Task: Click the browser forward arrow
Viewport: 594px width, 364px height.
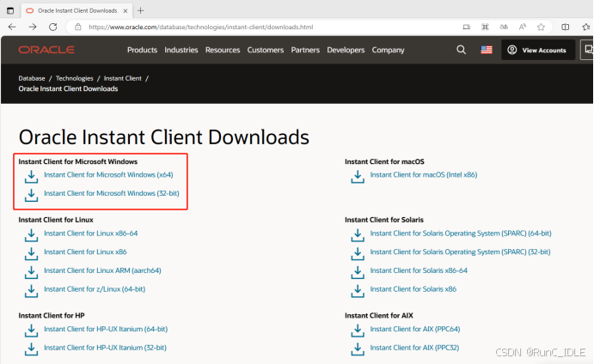Action: 33,27
